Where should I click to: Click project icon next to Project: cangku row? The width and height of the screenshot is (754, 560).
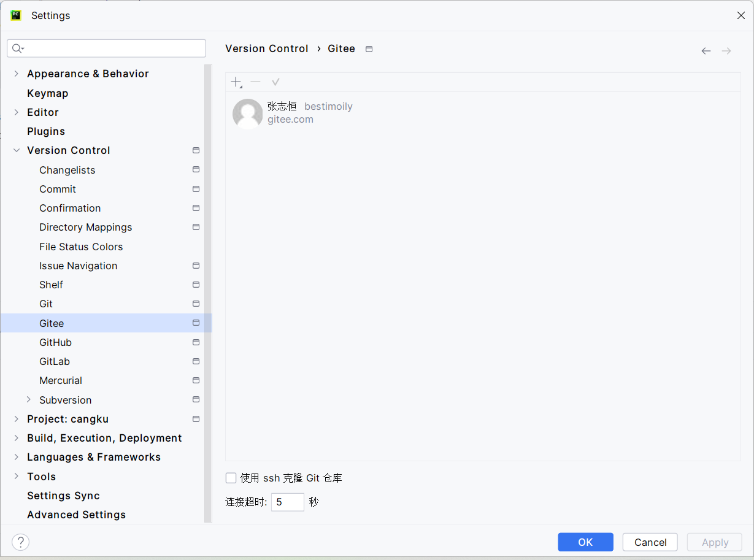(x=196, y=419)
